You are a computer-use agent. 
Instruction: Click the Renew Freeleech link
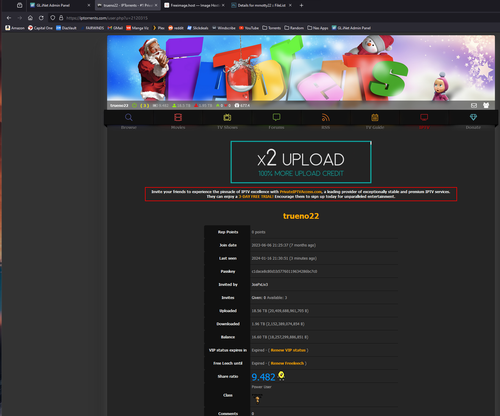pos(287,363)
